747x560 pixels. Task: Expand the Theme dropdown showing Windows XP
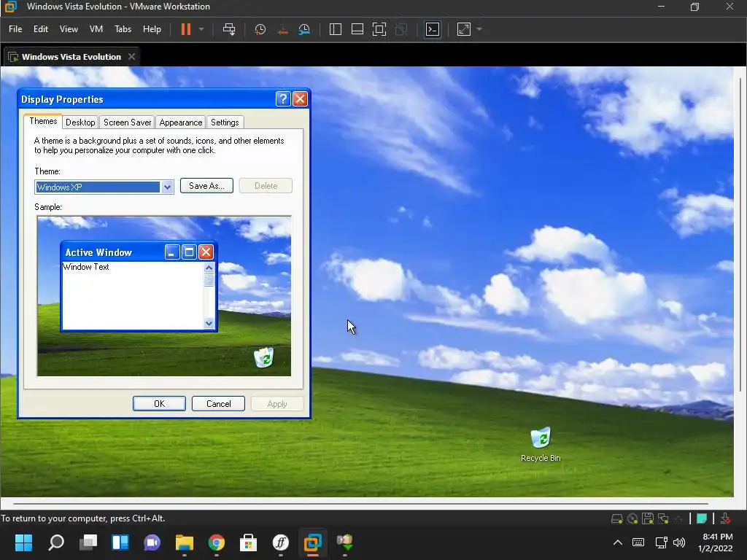tap(167, 187)
